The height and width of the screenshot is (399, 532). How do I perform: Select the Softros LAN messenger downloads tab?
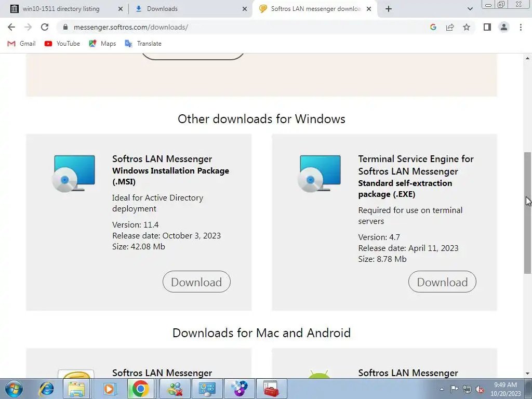coord(315,9)
